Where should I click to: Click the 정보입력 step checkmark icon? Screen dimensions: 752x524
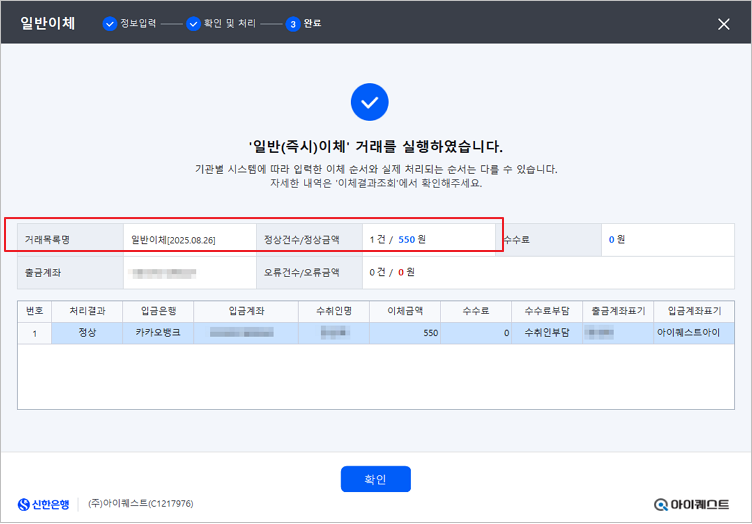pyautogui.click(x=110, y=24)
